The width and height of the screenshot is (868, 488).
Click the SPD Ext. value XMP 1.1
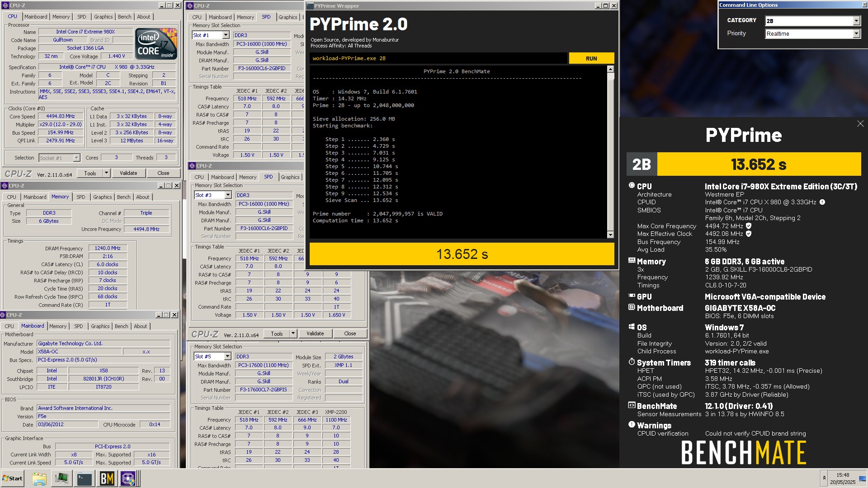(344, 365)
